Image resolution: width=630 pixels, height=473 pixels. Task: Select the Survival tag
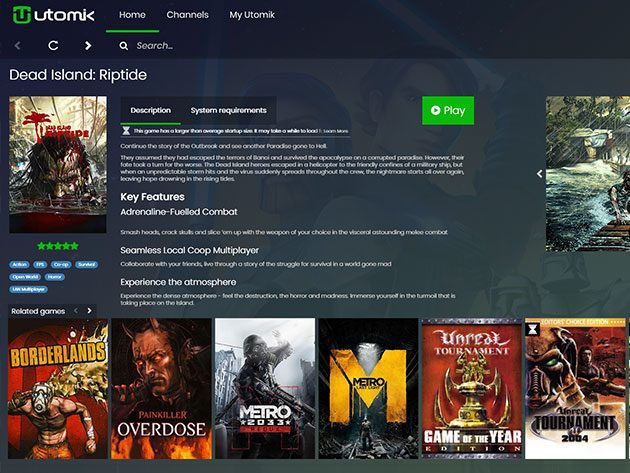pos(86,264)
